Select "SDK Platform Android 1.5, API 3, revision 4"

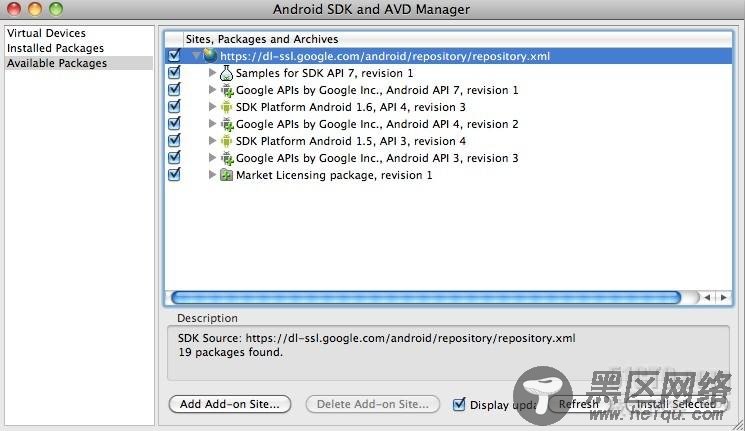(351, 141)
